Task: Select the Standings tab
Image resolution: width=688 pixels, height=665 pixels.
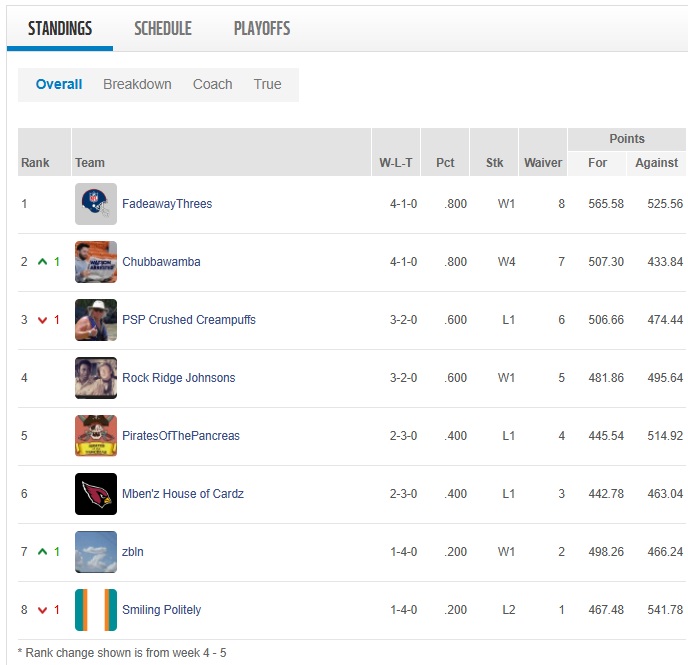Action: pos(60,29)
